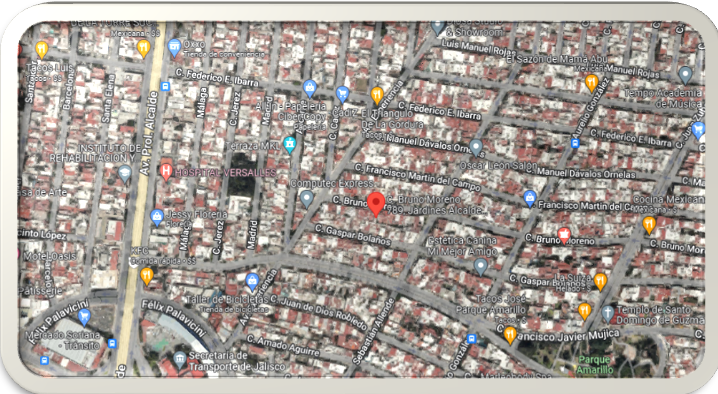The image size is (718, 394).
Task: Select Computec Express gray pin
Action: click(x=306, y=199)
